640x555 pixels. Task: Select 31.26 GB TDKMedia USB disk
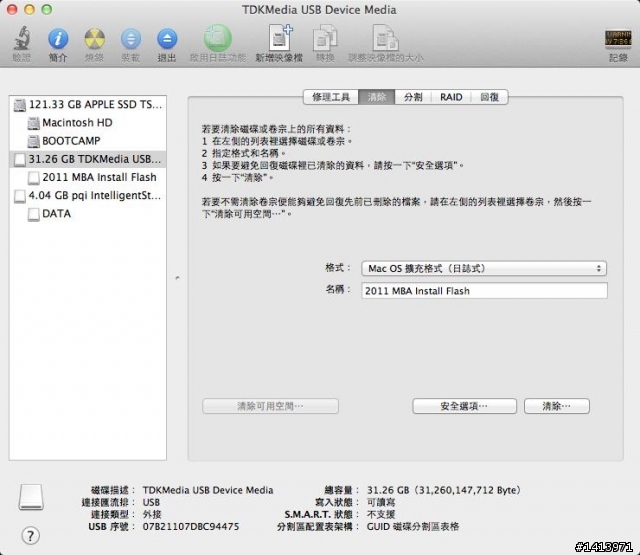(88, 159)
